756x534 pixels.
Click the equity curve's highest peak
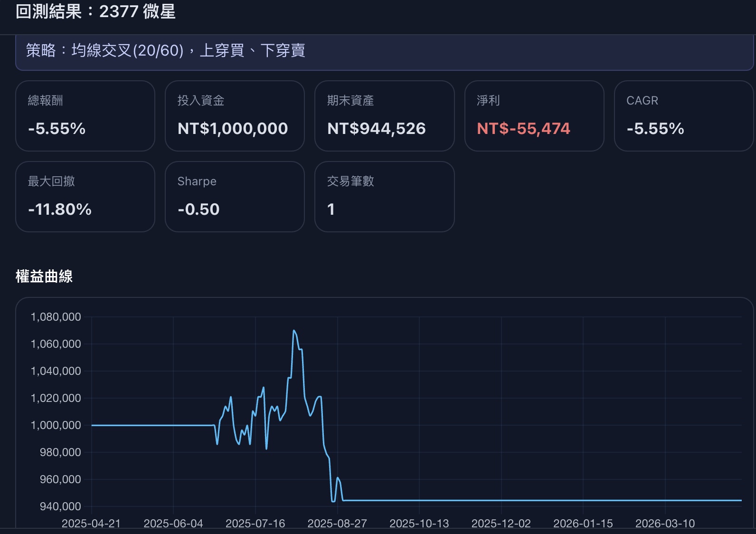click(x=294, y=331)
